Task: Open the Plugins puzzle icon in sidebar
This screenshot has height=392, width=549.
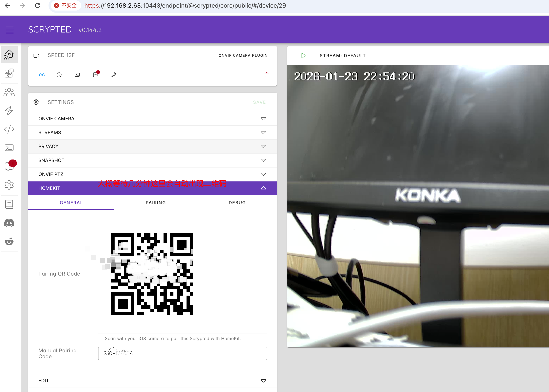Action: tap(9, 73)
